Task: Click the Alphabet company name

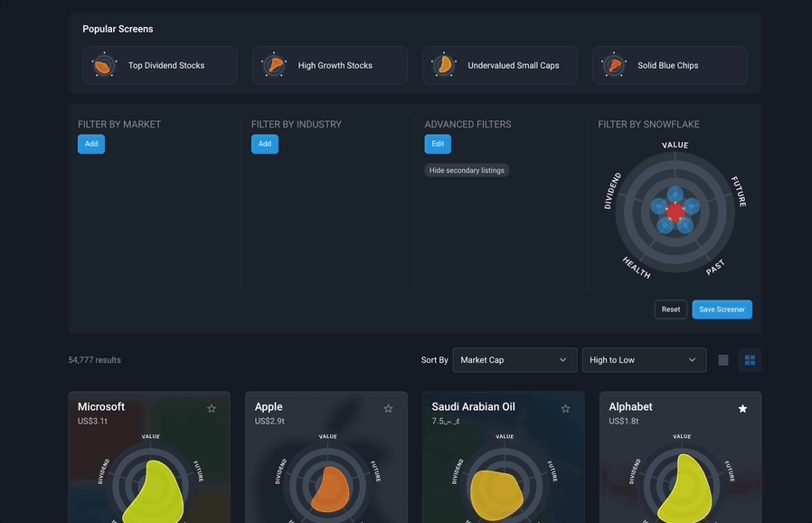Action: pyautogui.click(x=630, y=407)
